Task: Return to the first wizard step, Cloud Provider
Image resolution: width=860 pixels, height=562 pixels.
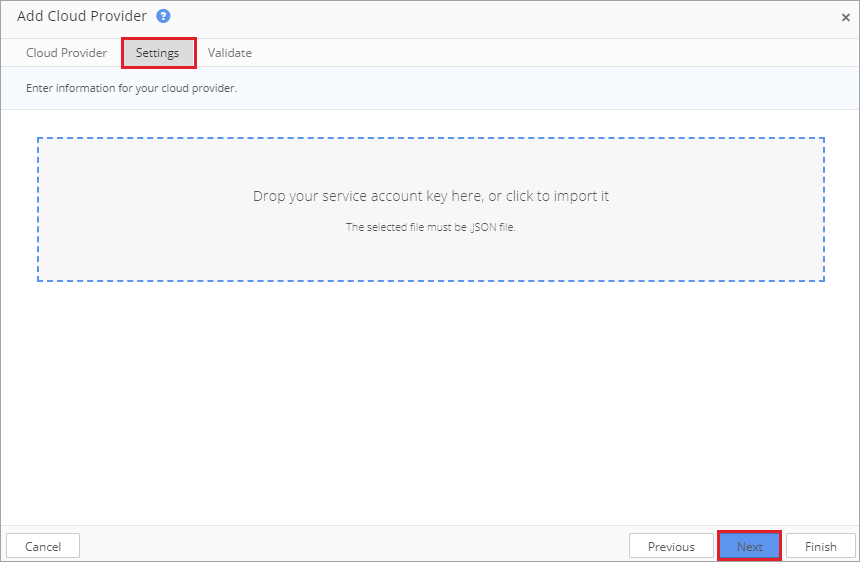Action: 66,53
